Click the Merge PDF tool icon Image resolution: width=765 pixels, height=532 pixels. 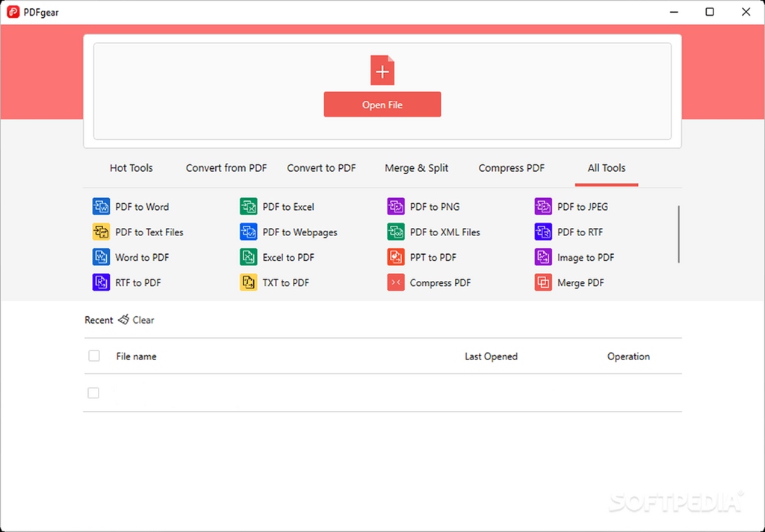point(543,282)
